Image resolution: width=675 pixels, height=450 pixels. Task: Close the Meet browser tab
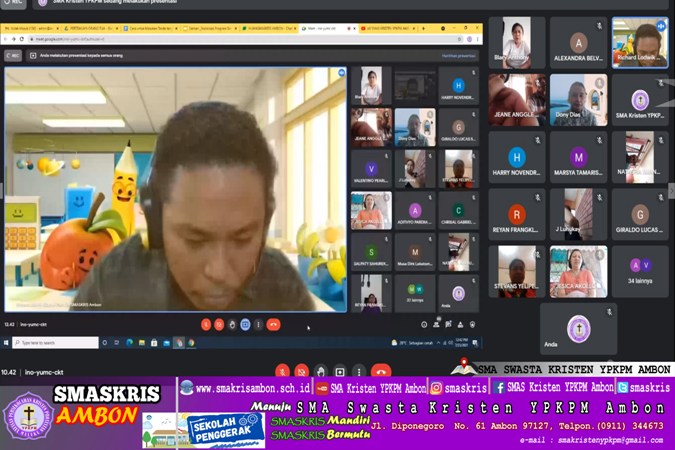[355, 28]
